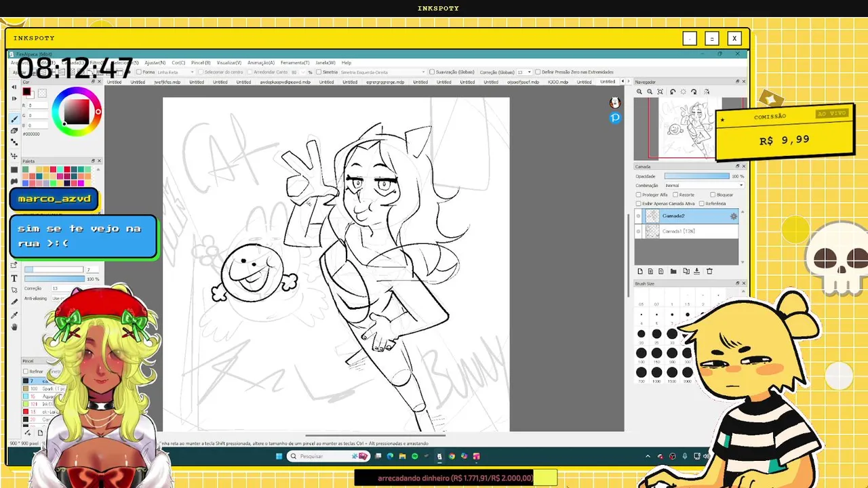
Task: Flip canvas view icon in Navigator
Action: 706,91
